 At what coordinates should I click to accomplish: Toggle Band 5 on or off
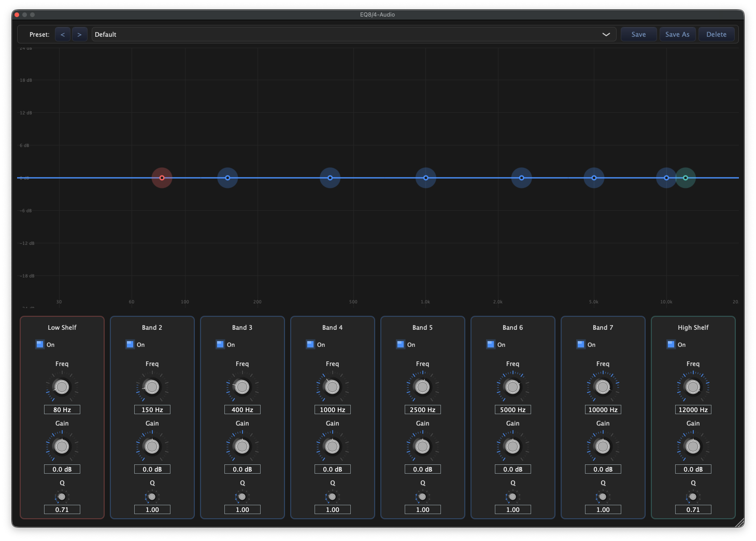click(x=400, y=344)
